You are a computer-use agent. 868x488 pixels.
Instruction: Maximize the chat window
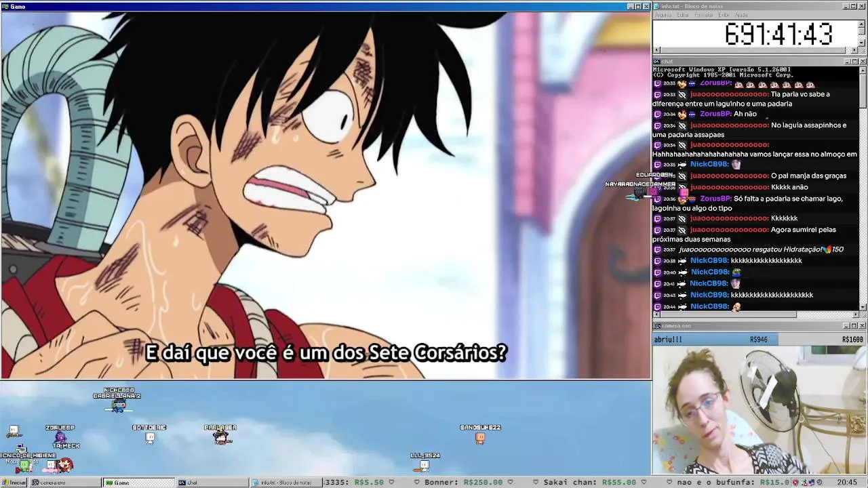pos(854,62)
